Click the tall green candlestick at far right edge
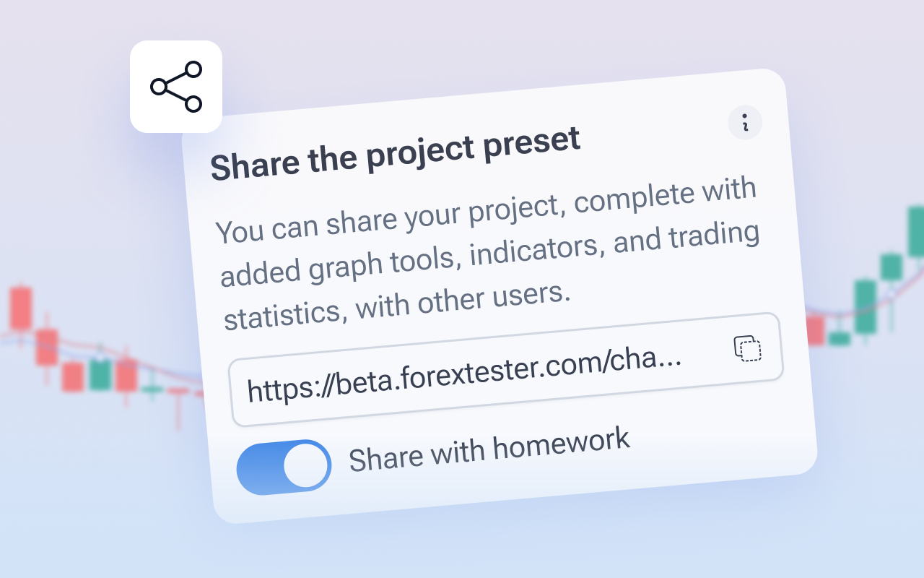This screenshot has width=924, height=578. click(915, 231)
